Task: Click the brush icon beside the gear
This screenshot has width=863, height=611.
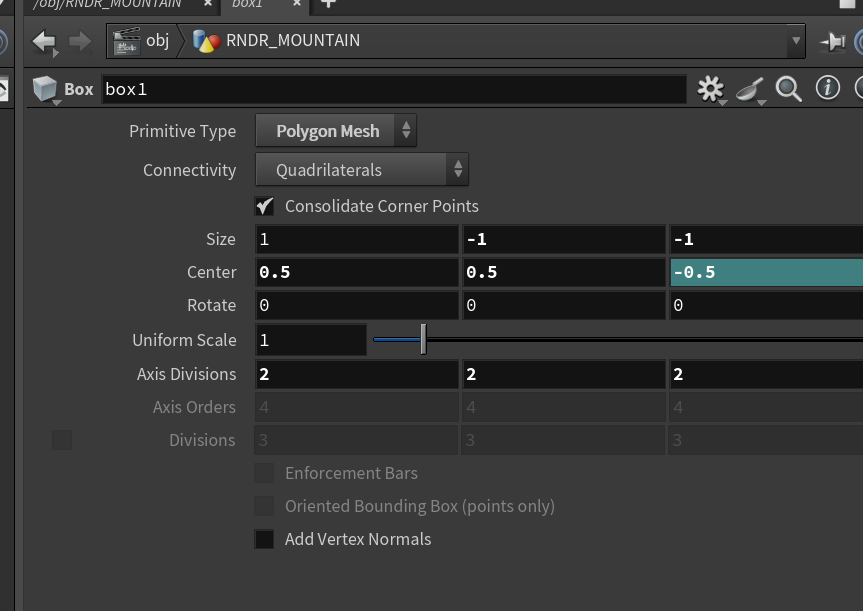Action: click(750, 89)
